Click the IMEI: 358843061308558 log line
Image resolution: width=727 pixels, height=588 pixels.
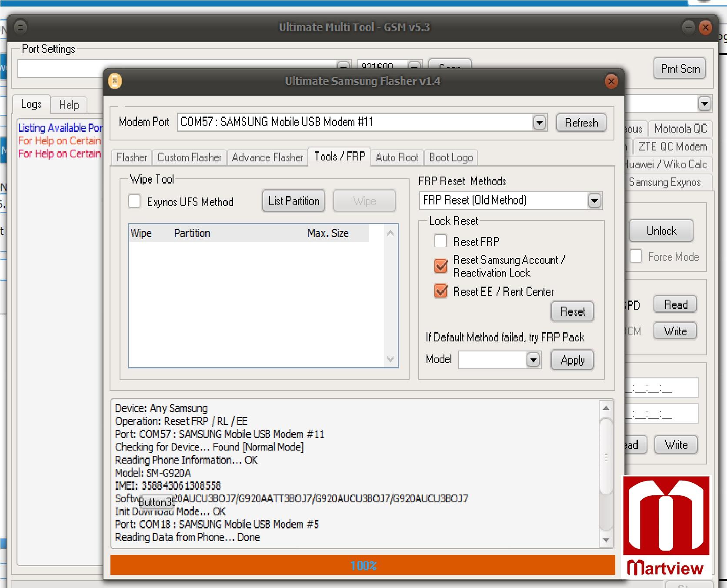(x=167, y=486)
